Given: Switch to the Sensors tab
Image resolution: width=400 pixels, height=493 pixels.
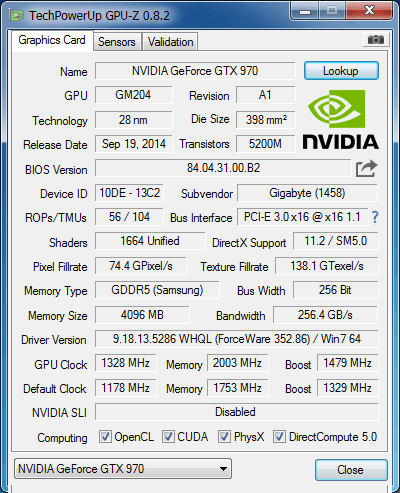Looking at the screenshot, I should tap(117, 42).
